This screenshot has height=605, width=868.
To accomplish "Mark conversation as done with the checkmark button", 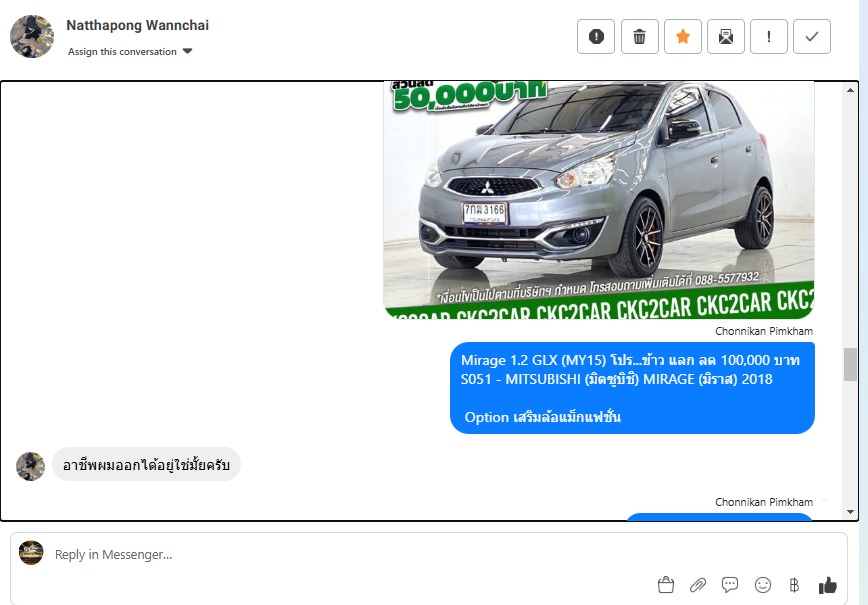I will (812, 37).
